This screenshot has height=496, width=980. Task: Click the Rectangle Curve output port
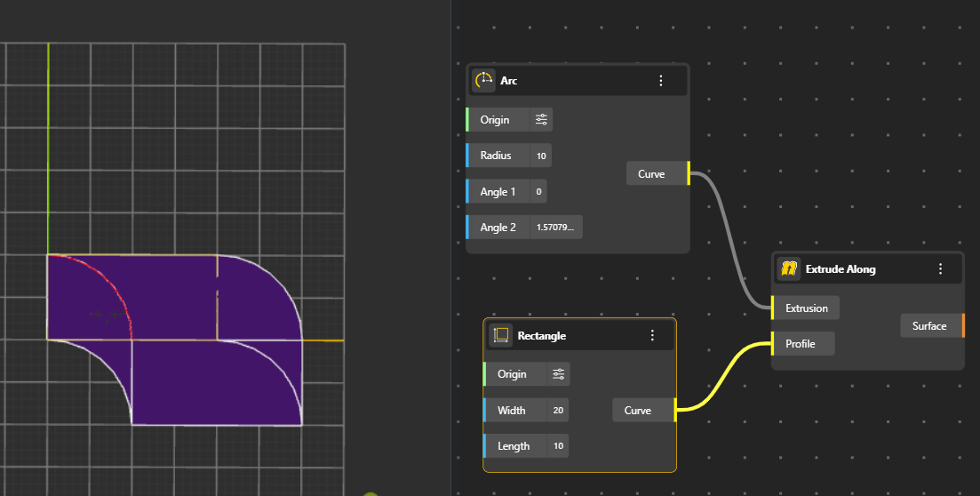(x=675, y=411)
